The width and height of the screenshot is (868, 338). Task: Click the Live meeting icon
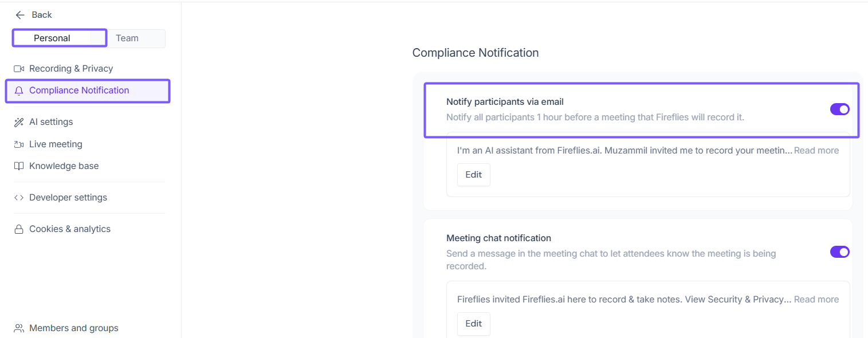point(19,144)
